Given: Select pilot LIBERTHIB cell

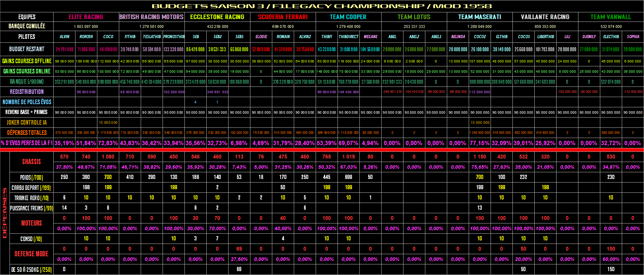Looking at the screenshot, I should 545,36.
